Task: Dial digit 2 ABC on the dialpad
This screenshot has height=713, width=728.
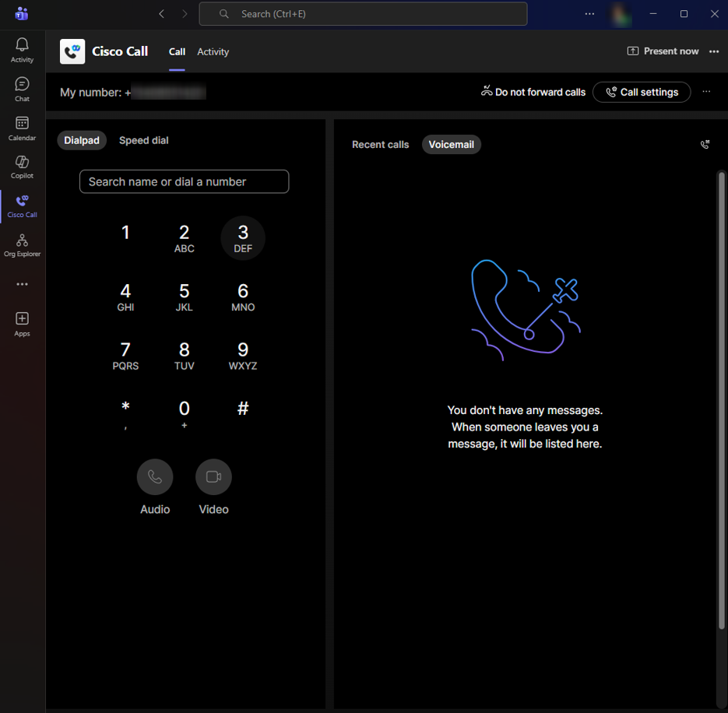Action: 185,237
